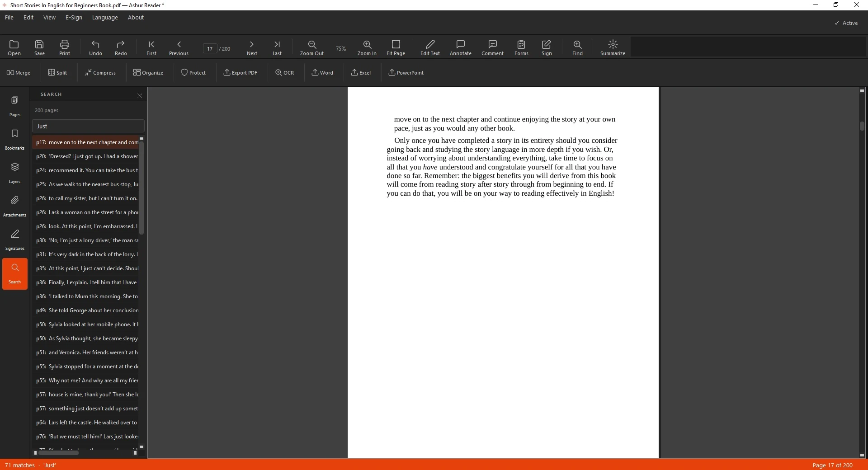Click 'Page 17 of 200' in status bar
The width and height of the screenshot is (868, 470).
pos(832,465)
